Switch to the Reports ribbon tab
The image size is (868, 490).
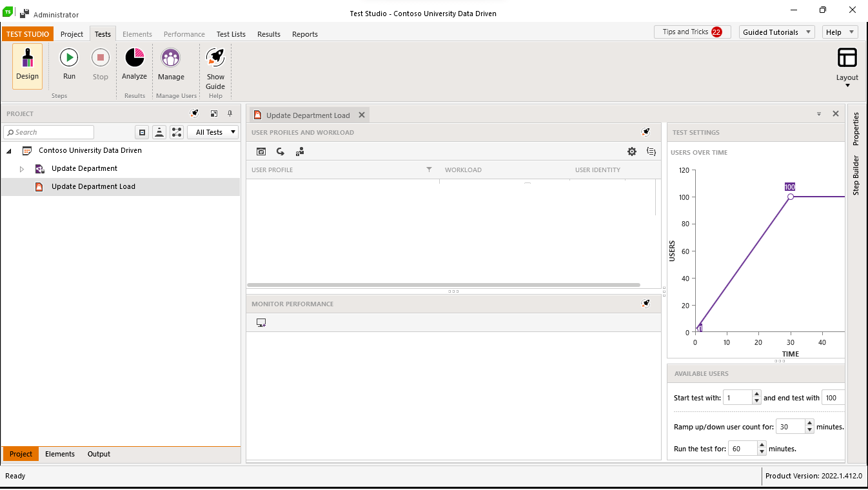point(305,34)
